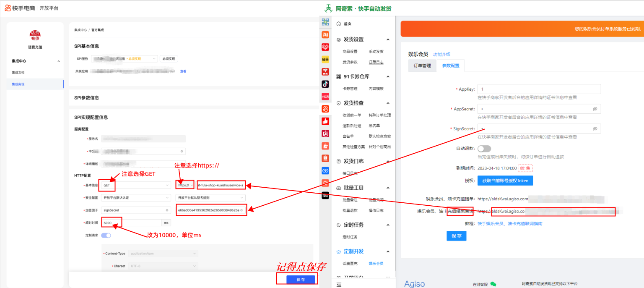Show the AppSecret value with the eye icon
Image resolution: width=644 pixels, height=288 pixels.
pos(595,109)
